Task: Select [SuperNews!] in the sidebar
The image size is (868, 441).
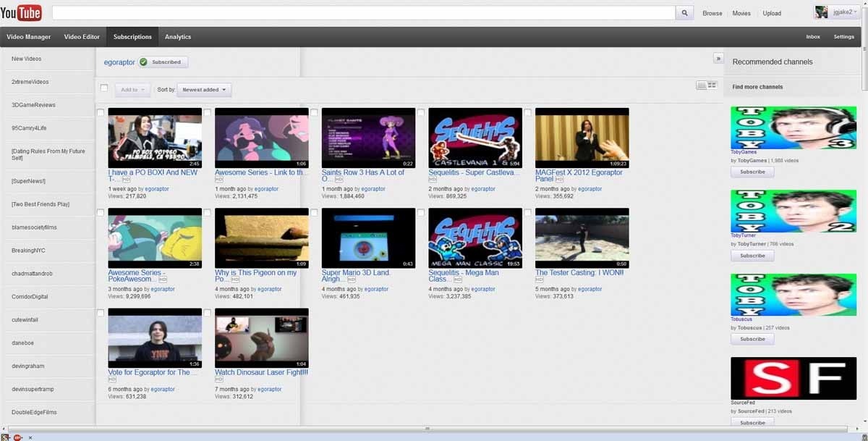Action: pyautogui.click(x=28, y=180)
